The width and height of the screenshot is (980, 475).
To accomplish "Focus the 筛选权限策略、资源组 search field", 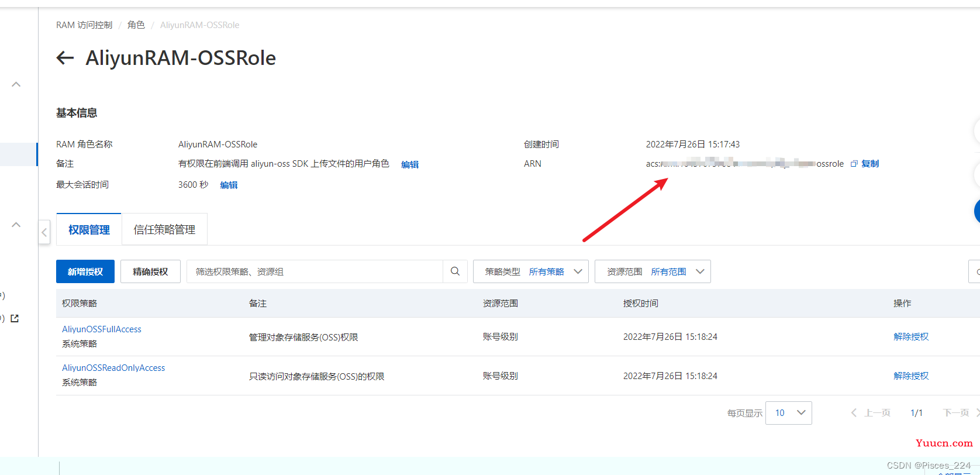I will coord(315,271).
